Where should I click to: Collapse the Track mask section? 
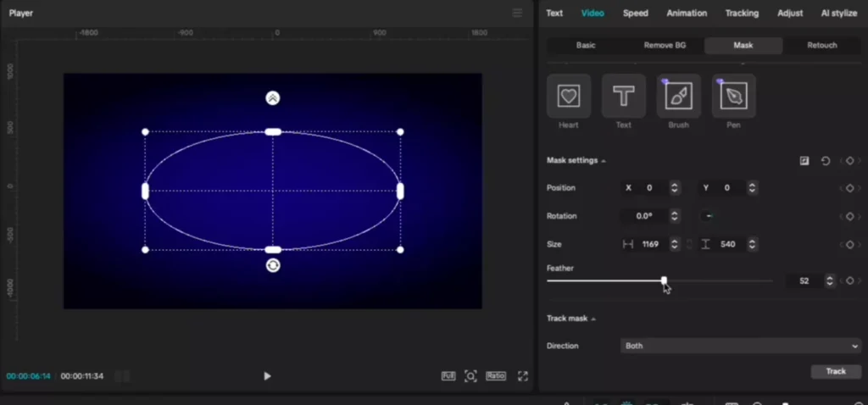(593, 319)
